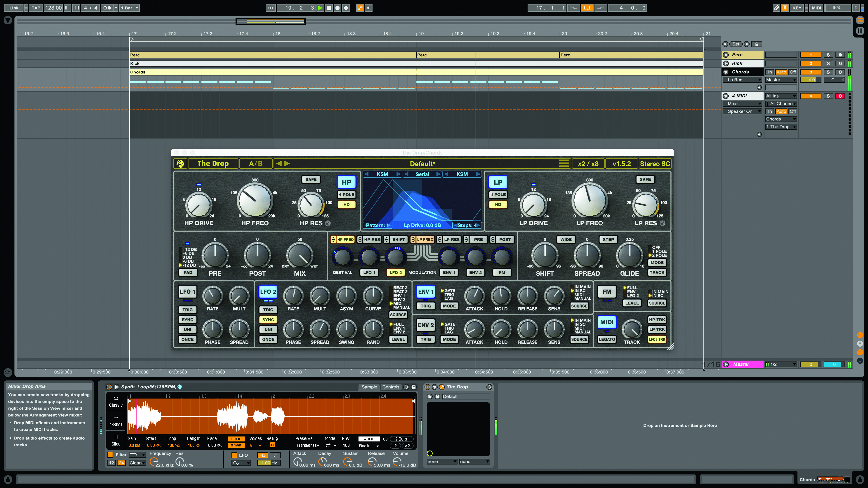Click the HP SAFE button
868x488 pixels.
pos(311,180)
